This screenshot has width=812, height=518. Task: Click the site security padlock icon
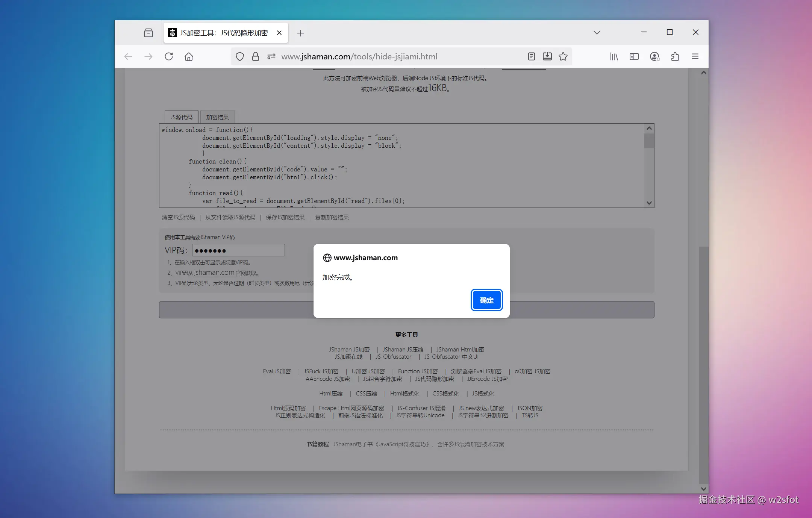pos(256,56)
